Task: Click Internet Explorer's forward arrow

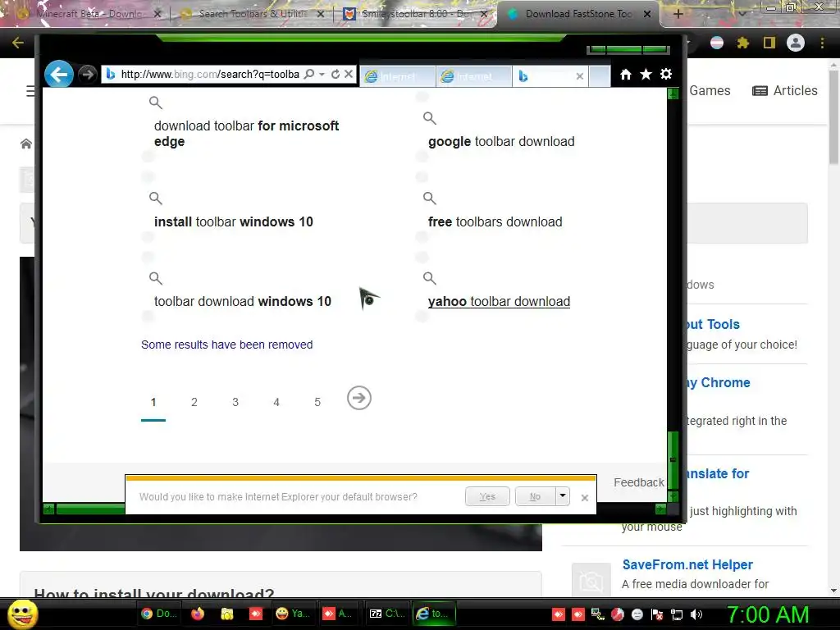Action: click(87, 75)
